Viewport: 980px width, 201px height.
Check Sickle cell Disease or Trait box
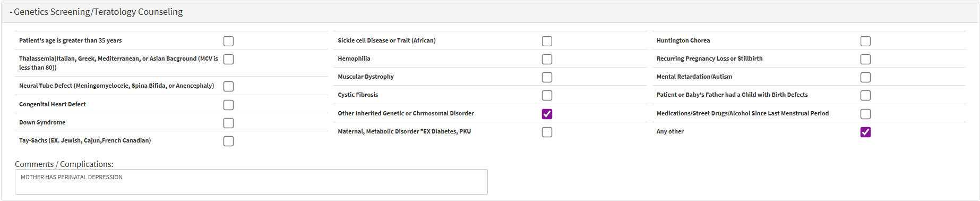tap(547, 41)
